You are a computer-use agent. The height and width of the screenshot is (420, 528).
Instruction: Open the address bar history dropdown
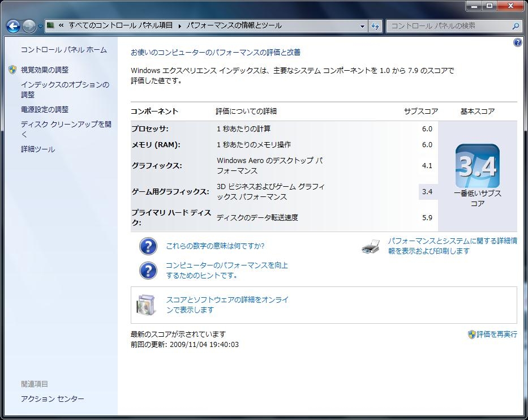coord(362,26)
